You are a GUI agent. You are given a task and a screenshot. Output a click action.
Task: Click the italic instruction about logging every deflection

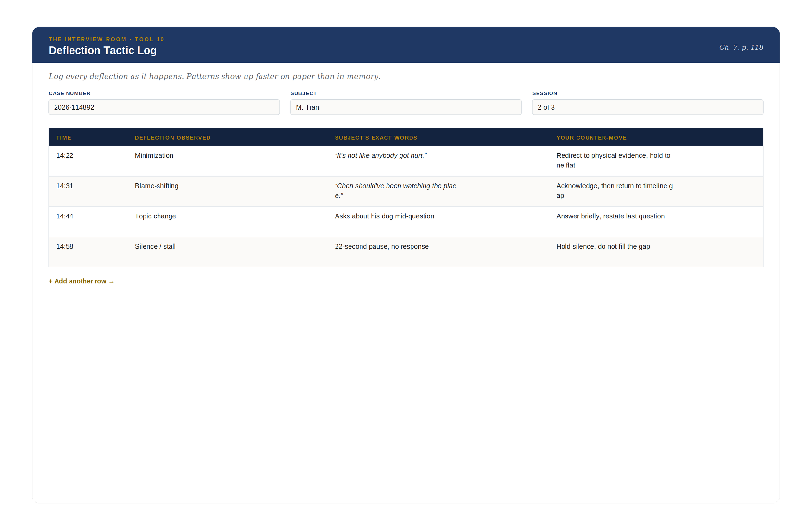point(214,76)
